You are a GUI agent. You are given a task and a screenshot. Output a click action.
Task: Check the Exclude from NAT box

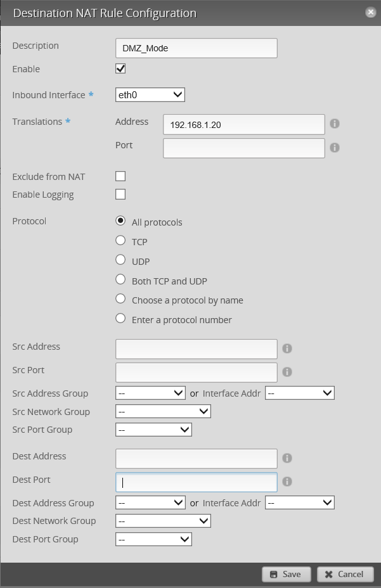coord(120,176)
